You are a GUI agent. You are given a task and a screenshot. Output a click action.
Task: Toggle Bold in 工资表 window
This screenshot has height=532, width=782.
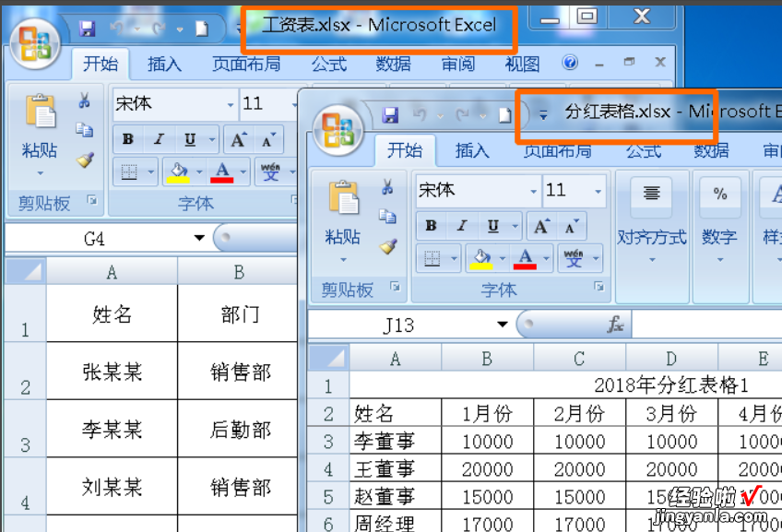(x=128, y=140)
